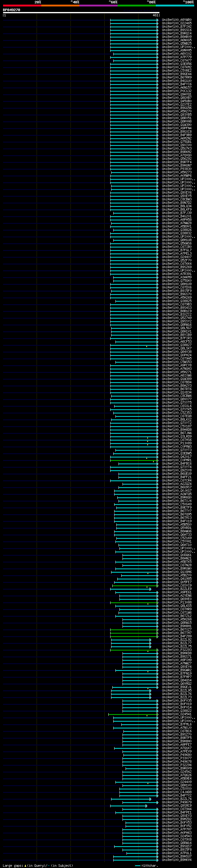Select the UniRef100_O24543 label
This screenshot has width=197, height=868.
click(176, 836)
